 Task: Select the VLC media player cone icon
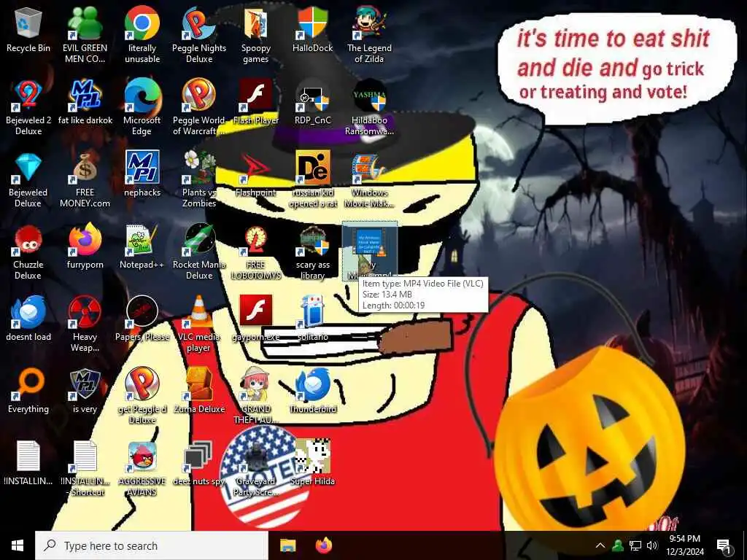click(199, 312)
